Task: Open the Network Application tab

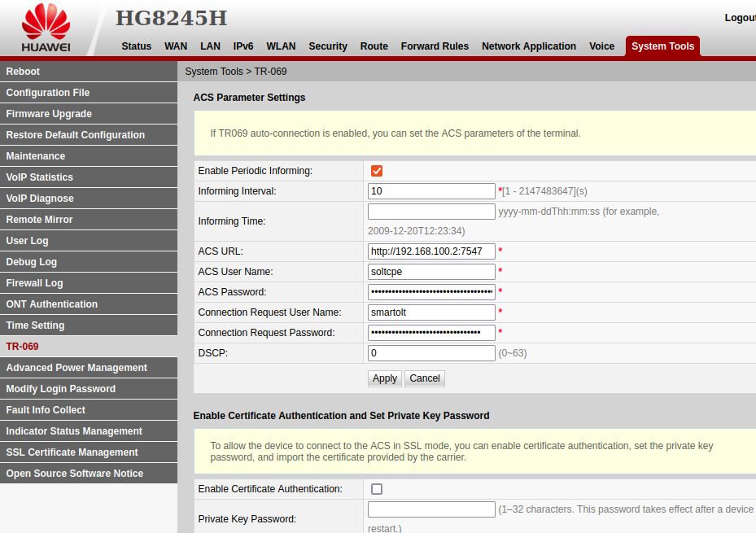Action: tap(529, 46)
